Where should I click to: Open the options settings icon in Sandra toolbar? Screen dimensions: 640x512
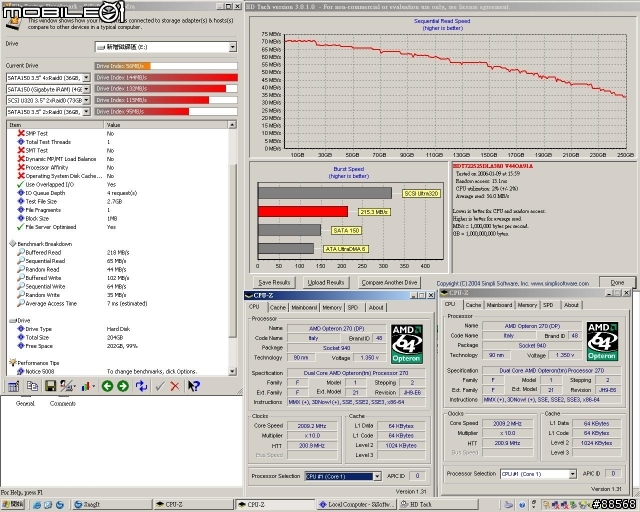67,386
